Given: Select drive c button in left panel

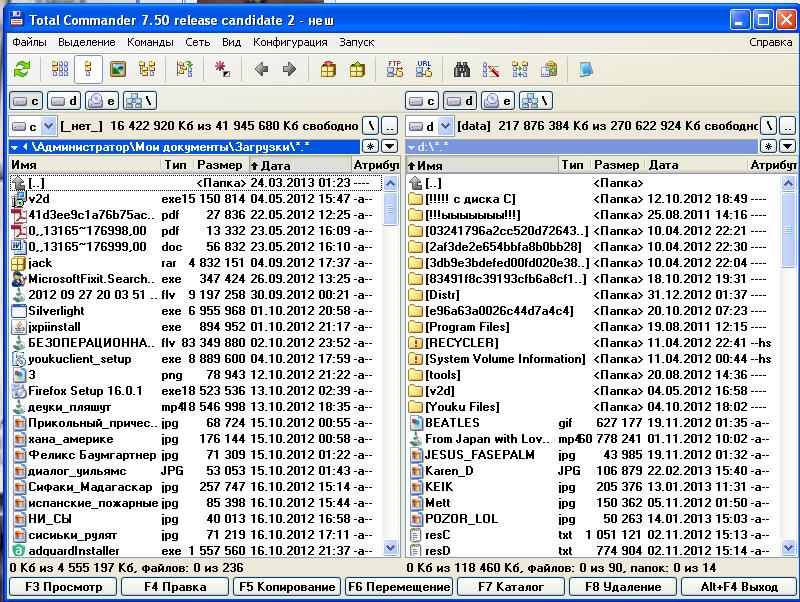Looking at the screenshot, I should point(26,101).
